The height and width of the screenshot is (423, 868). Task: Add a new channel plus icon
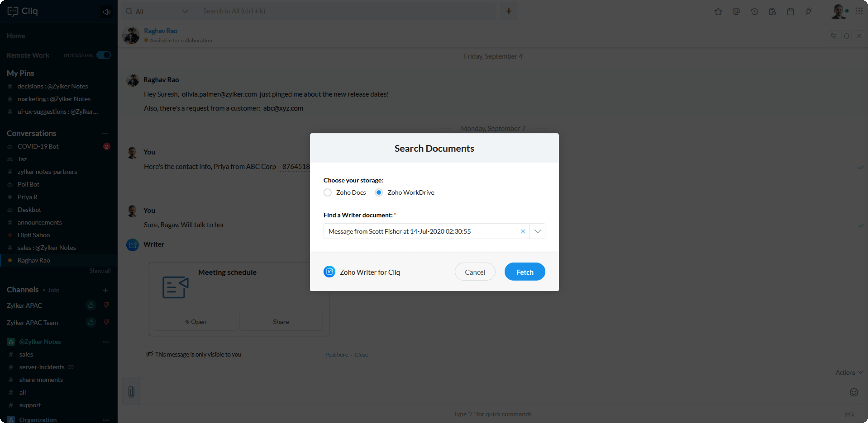pos(105,290)
